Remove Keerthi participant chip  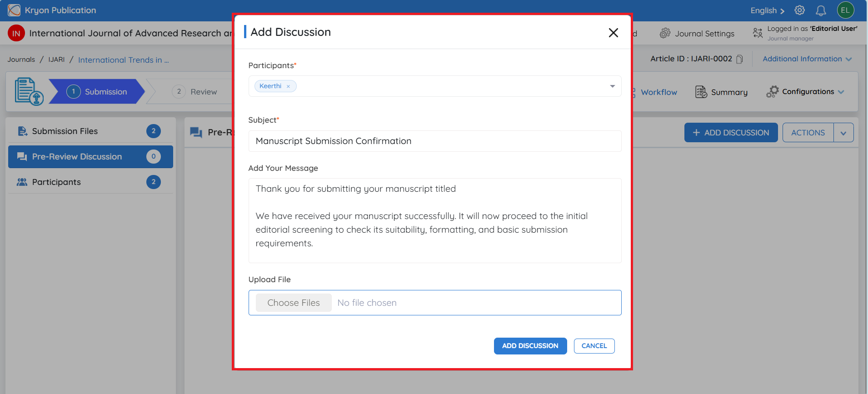288,86
